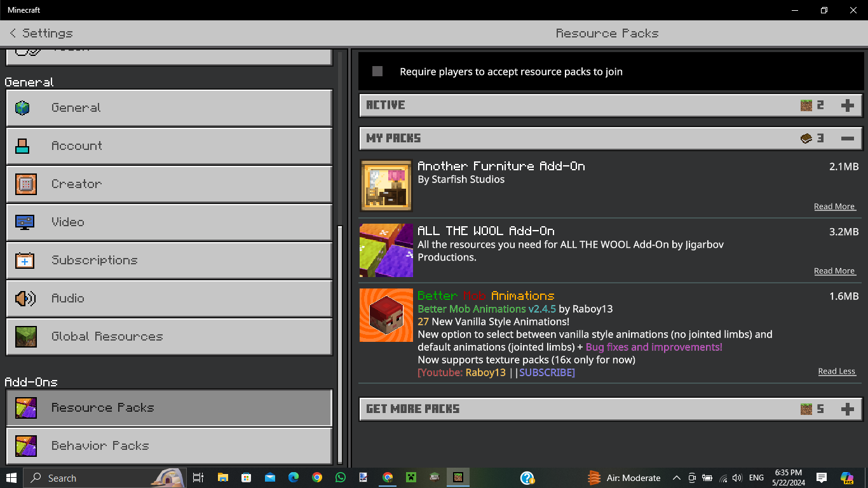This screenshot has width=868, height=488.
Task: Open File Explorer from the taskbar
Action: (x=222, y=478)
